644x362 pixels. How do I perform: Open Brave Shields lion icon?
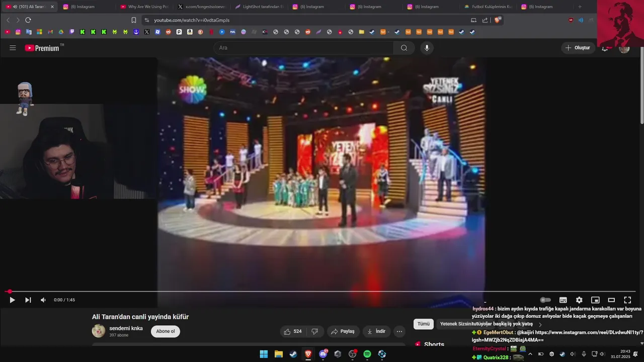498,20
